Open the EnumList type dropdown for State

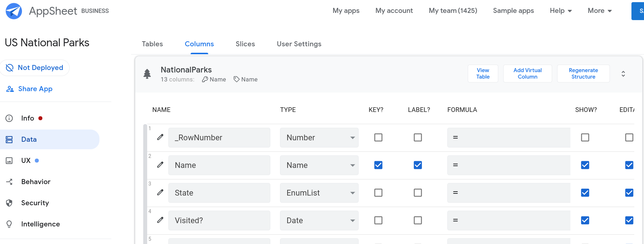(319, 193)
